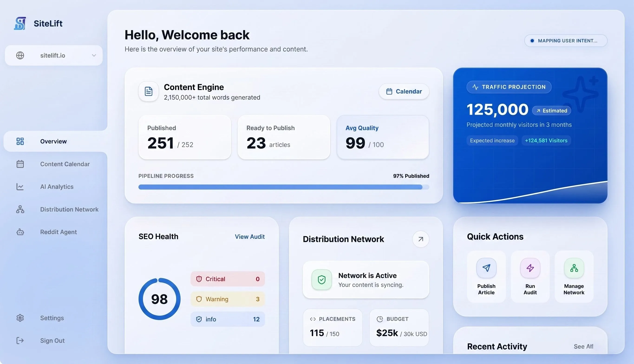Viewport: 634px width, 364px height.
Task: Click the Hello, Welcome back heading
Action: pyautogui.click(x=187, y=35)
